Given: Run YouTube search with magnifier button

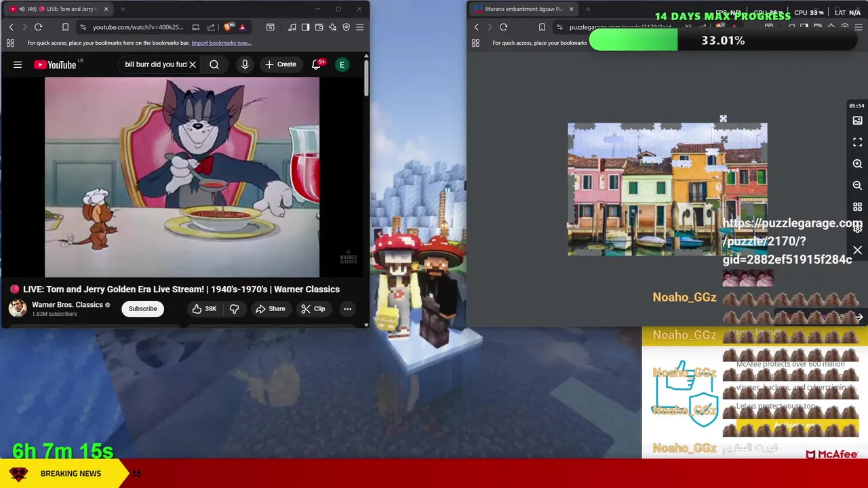Looking at the screenshot, I should pos(214,64).
